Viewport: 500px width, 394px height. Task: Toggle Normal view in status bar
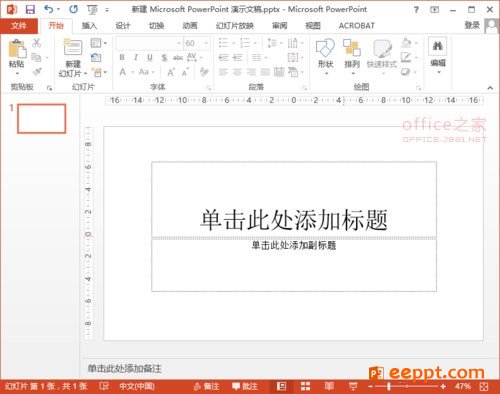point(282,386)
